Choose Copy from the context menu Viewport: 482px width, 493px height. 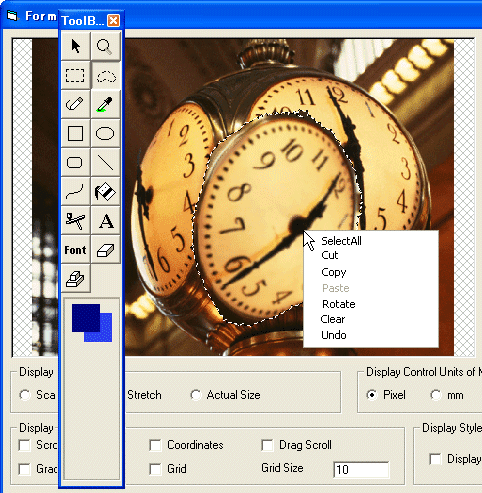pos(334,272)
